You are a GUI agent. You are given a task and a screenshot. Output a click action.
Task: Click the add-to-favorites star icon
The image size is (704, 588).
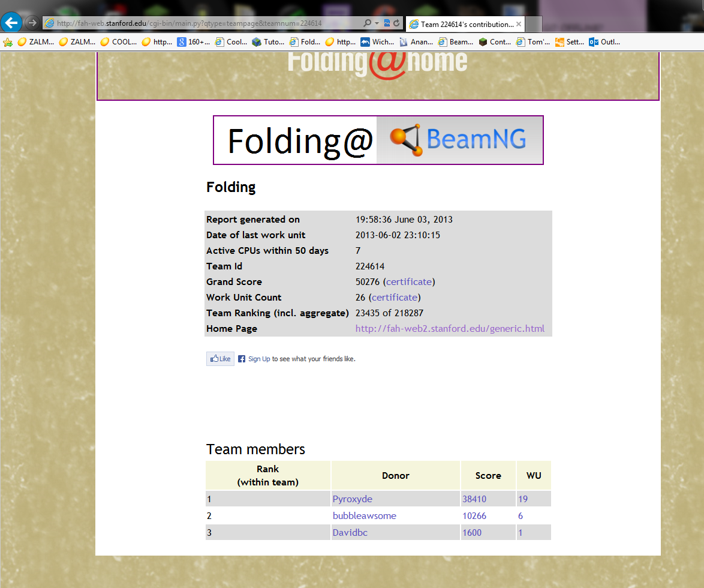[x=8, y=42]
